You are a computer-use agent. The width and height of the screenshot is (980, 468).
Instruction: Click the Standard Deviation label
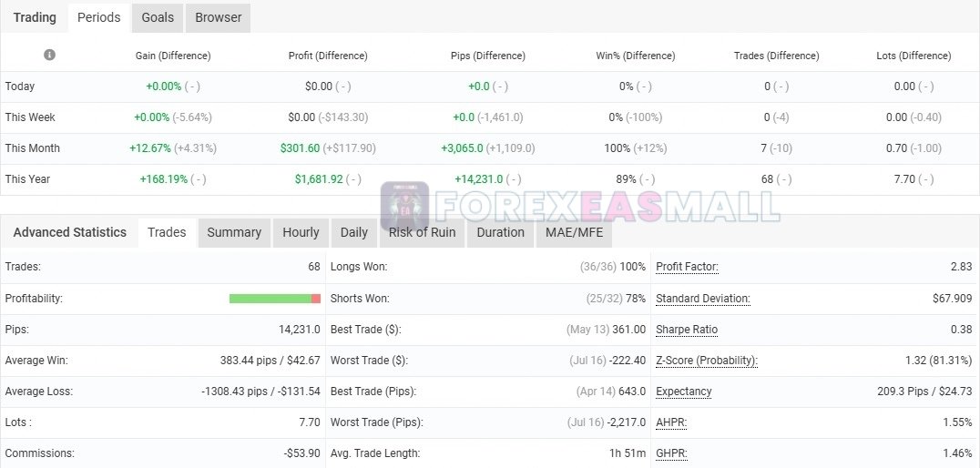point(702,299)
